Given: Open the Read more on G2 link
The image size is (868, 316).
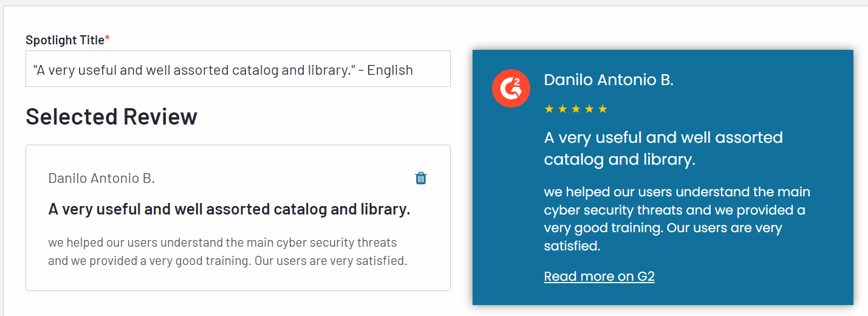Looking at the screenshot, I should click(599, 276).
